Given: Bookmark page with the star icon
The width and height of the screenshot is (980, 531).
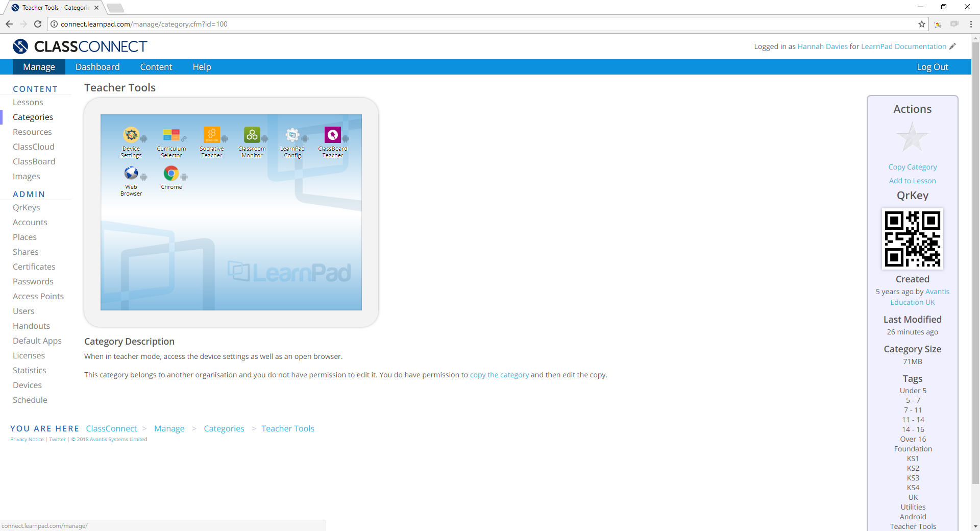Looking at the screenshot, I should (922, 24).
